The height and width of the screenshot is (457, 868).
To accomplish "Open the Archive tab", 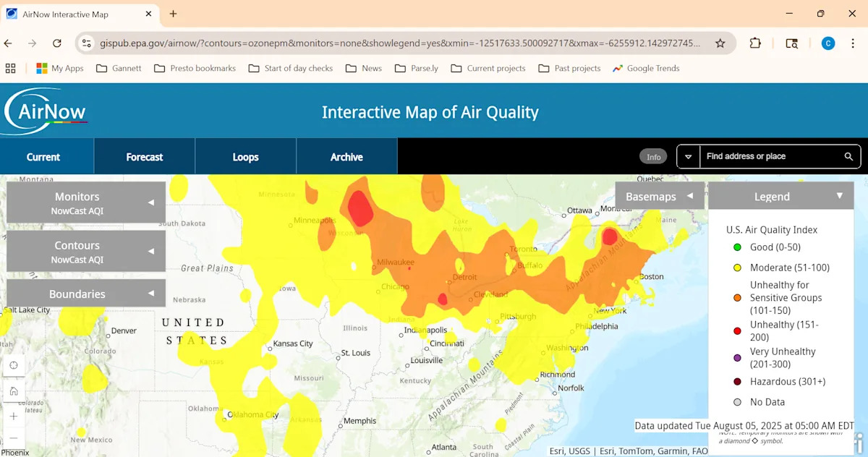I will 346,157.
